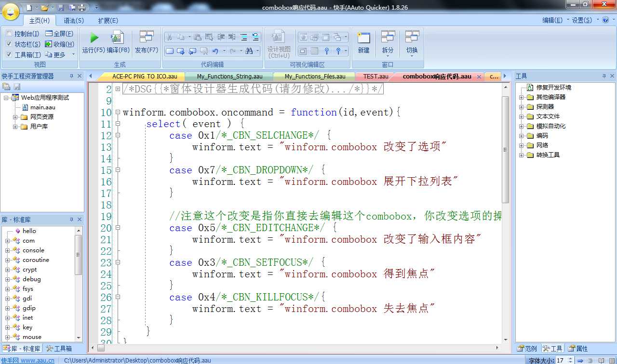617x364 pixels.
Task: Create a new window with 新建
Action: point(363,42)
